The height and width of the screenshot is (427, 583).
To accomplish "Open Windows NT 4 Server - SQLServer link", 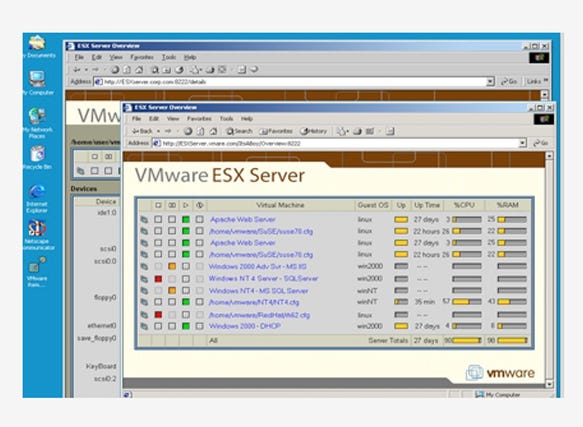I will [x=263, y=279].
